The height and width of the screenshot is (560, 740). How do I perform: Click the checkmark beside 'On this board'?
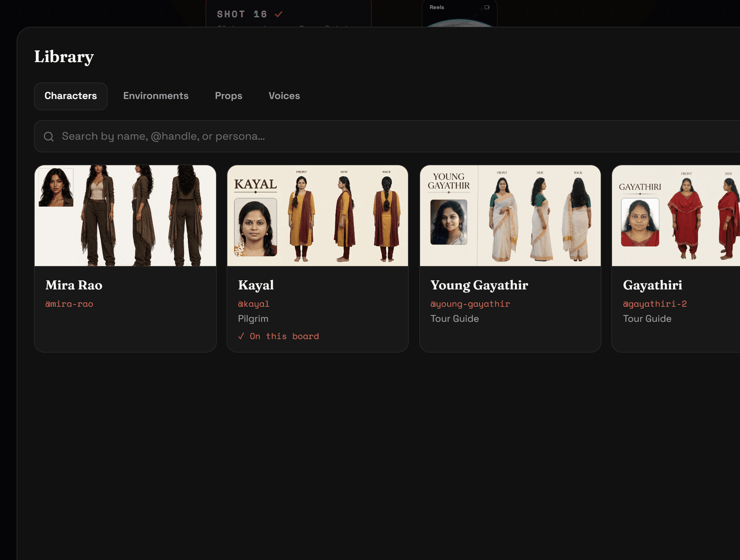click(x=241, y=336)
